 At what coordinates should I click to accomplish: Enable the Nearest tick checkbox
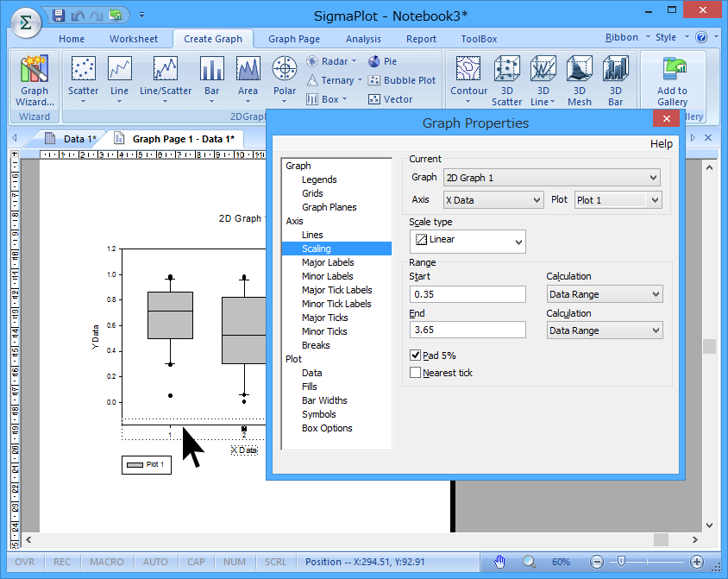point(416,373)
